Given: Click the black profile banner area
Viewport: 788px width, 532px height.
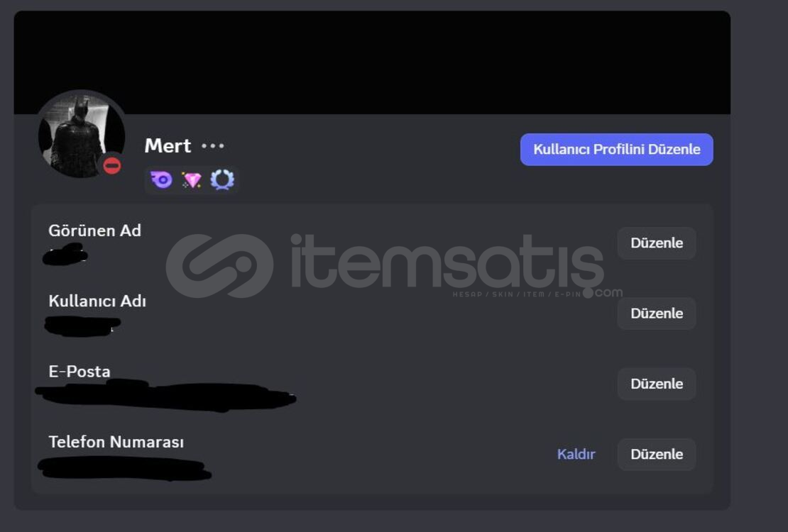Looking at the screenshot, I should (372, 62).
